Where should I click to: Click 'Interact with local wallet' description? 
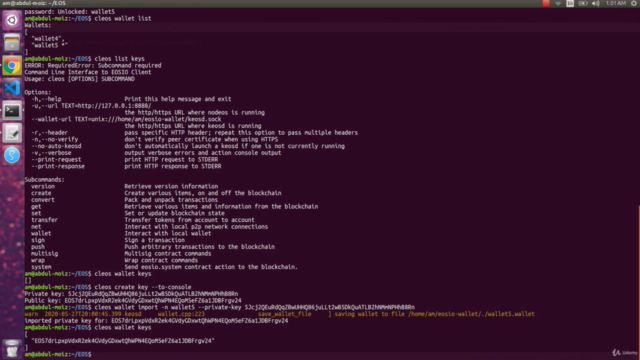tap(168, 233)
